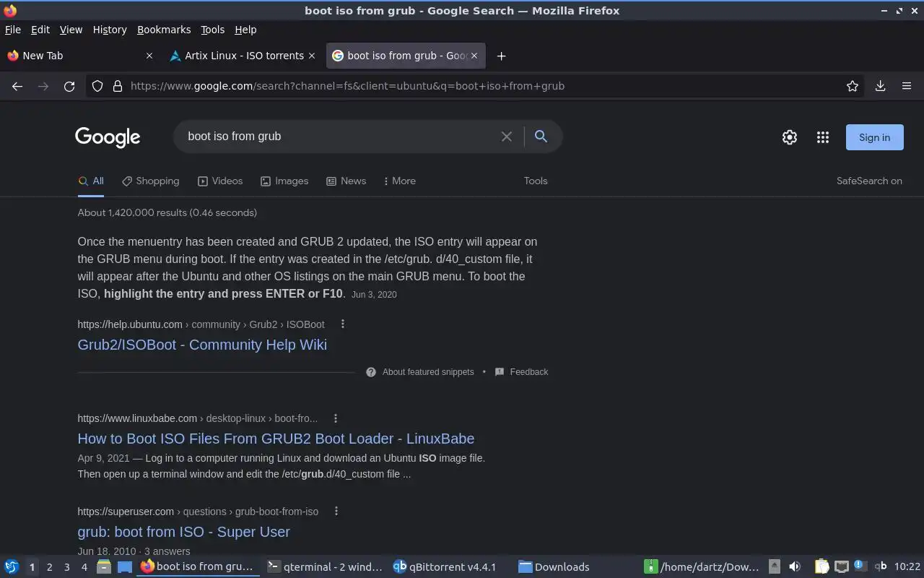Expand the More search filters menu
924x578 pixels.
click(x=399, y=181)
